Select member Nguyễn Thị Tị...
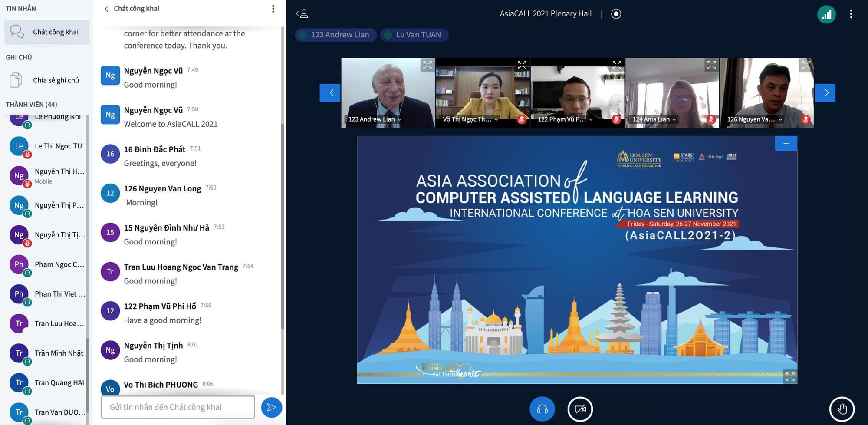 tap(47, 235)
